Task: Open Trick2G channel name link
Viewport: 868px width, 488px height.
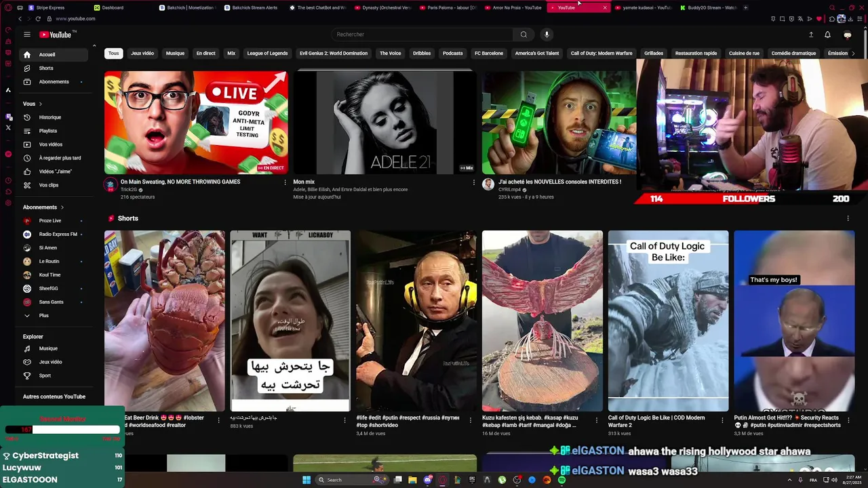Action: (x=129, y=190)
